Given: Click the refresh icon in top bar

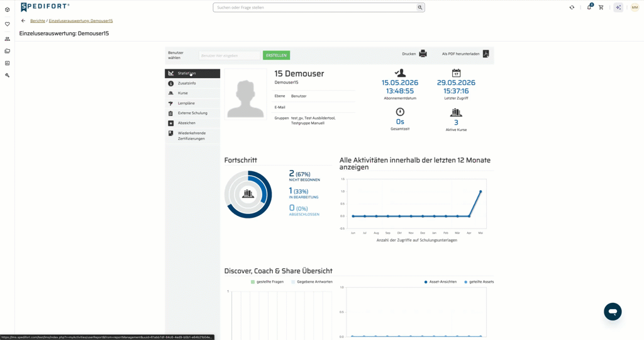Looking at the screenshot, I should tap(572, 8).
